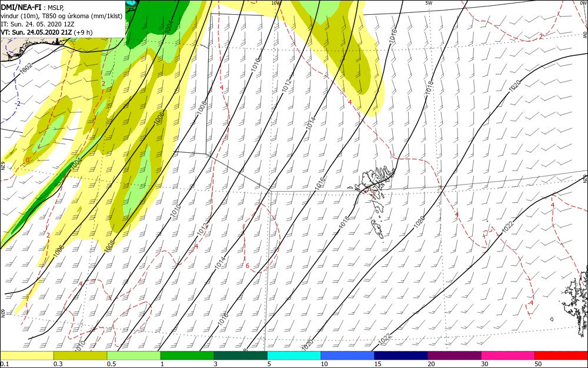Click the cyan 5 mm legend swatch
Image resolution: width=588 pixels, height=368 pixels.
pos(294,356)
